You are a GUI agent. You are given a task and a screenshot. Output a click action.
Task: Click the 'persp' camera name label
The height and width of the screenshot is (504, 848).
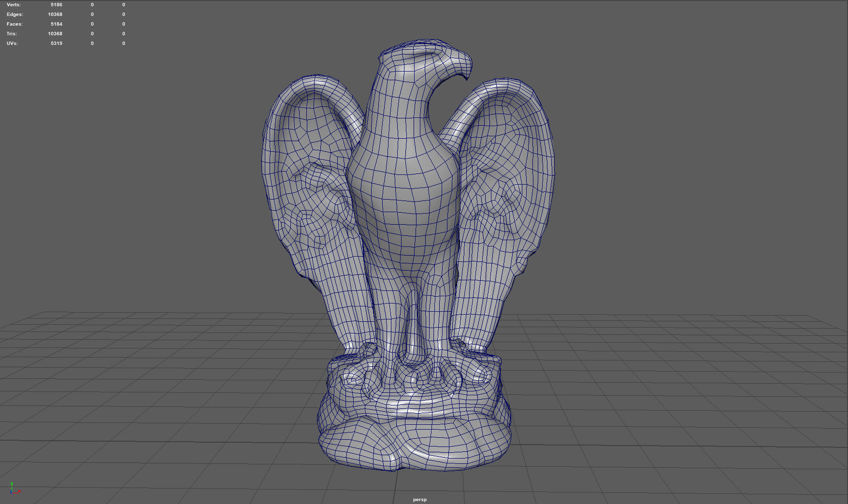[420, 500]
